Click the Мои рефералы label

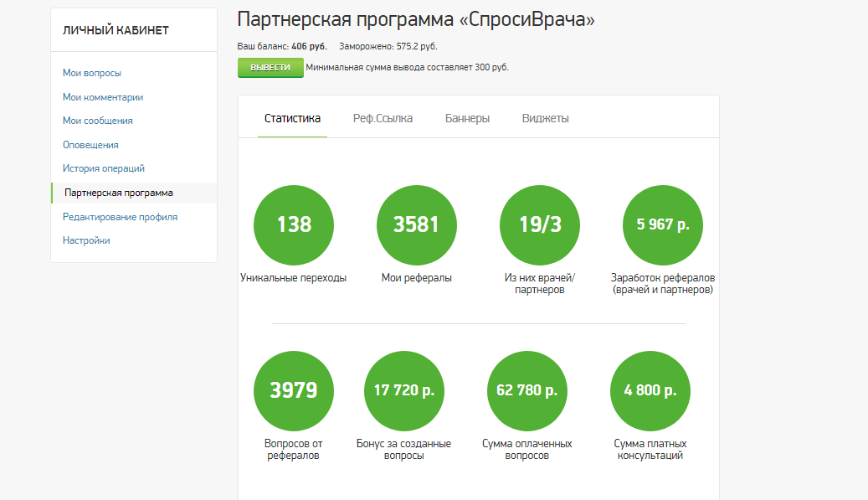pos(416,278)
